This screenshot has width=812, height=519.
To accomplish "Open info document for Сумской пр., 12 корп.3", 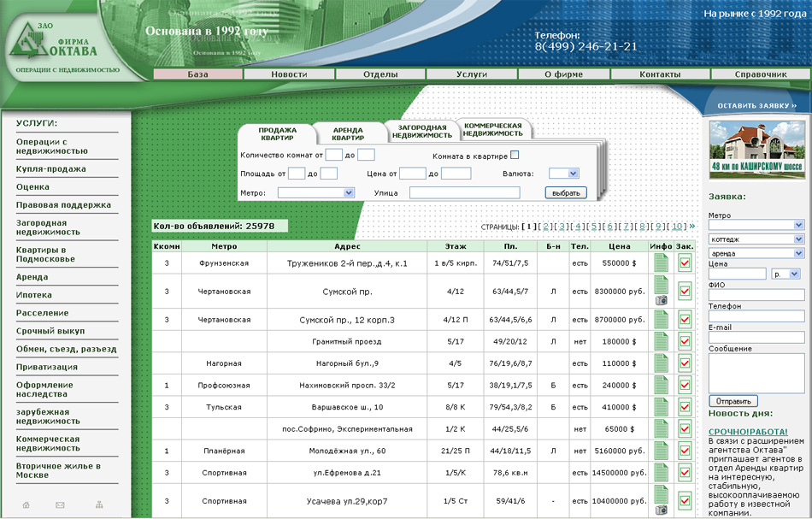I will pyautogui.click(x=661, y=320).
